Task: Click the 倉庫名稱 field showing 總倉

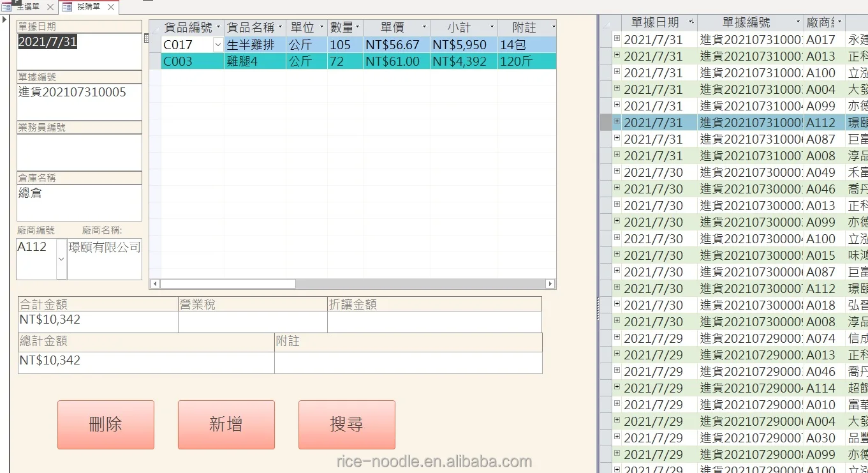Action: [79, 202]
